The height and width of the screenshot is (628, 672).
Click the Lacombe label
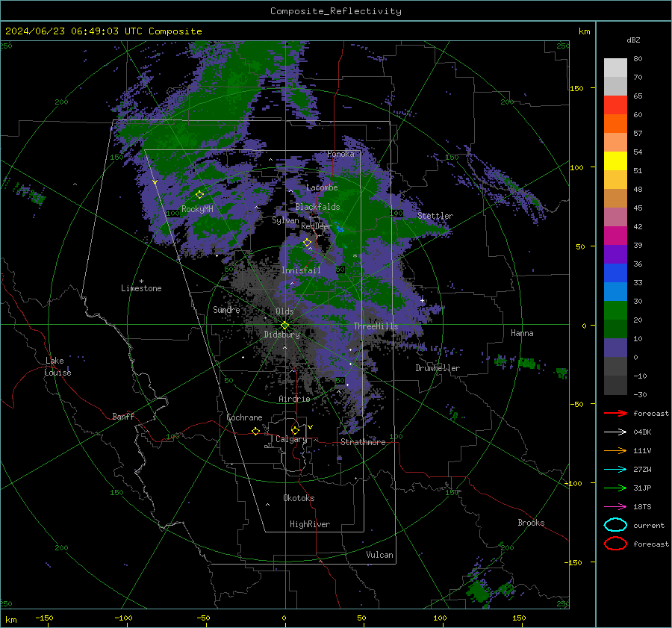point(322,187)
